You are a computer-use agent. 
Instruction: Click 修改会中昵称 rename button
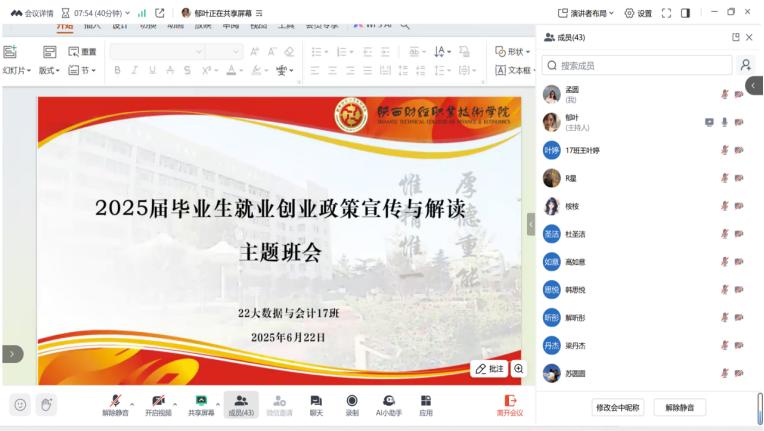618,408
